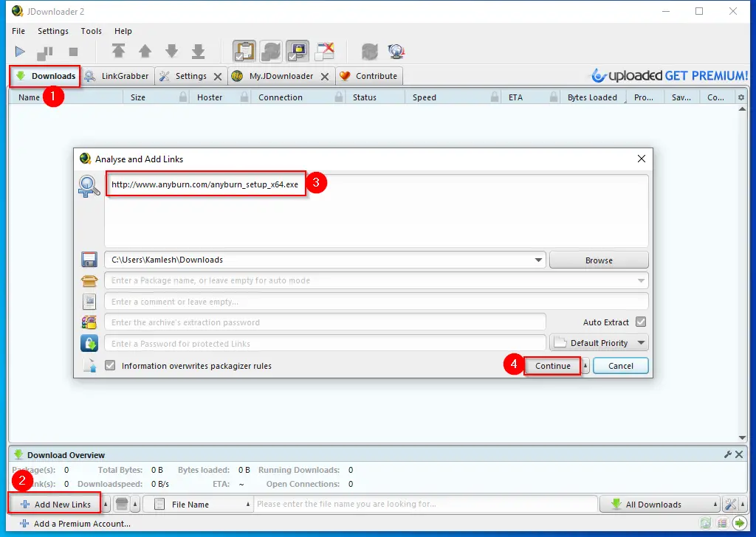756x537 pixels.
Task: Click the comment icon beside the comment field
Action: tap(89, 302)
